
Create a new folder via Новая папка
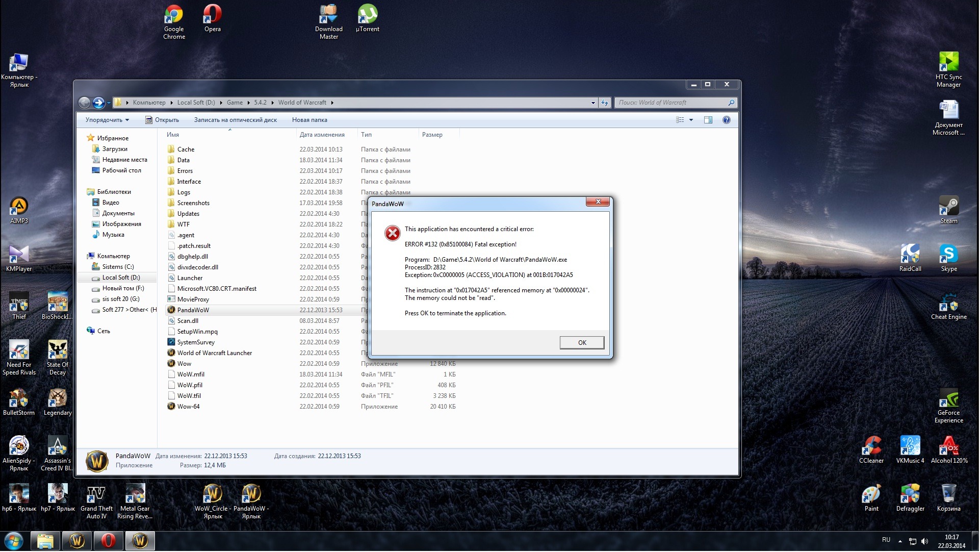[310, 120]
